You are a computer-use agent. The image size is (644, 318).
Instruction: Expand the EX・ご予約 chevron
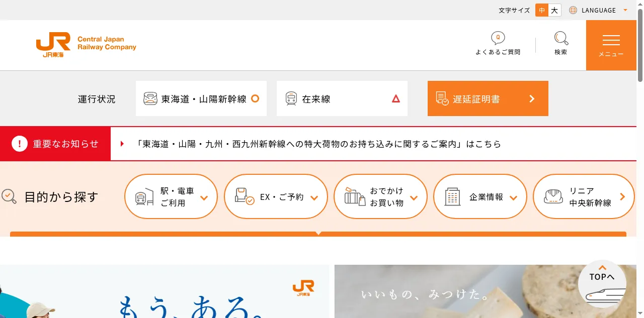tap(314, 197)
